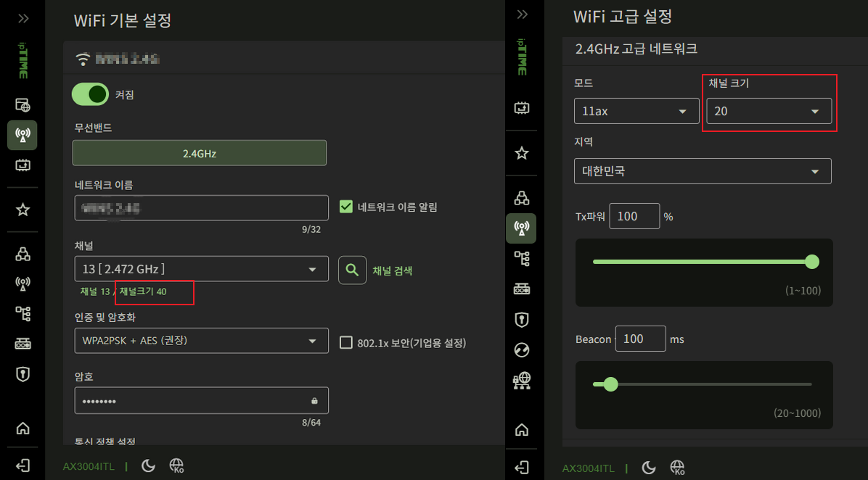Open the home icon in left sidebar
The image size is (868, 480).
pos(22,428)
